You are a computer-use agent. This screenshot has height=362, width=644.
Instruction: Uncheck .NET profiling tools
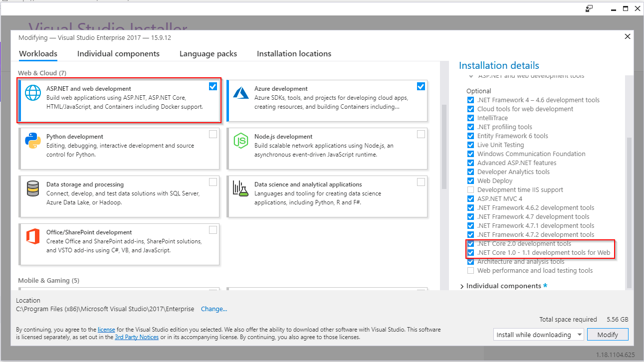click(x=470, y=127)
